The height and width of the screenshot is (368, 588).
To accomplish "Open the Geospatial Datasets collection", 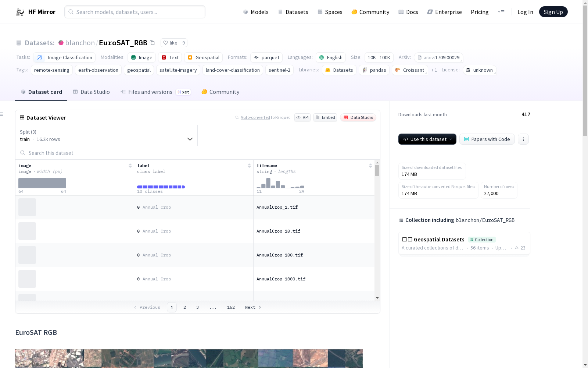I will coord(464,243).
